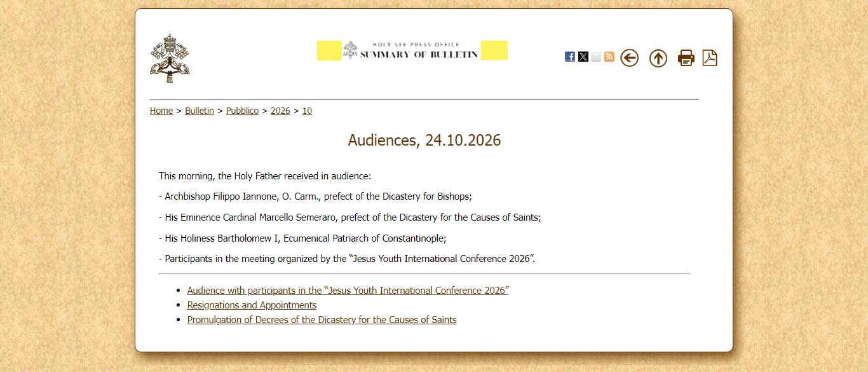
Task: Click the Archbishop Filippo Iannone entry
Action: (315, 196)
